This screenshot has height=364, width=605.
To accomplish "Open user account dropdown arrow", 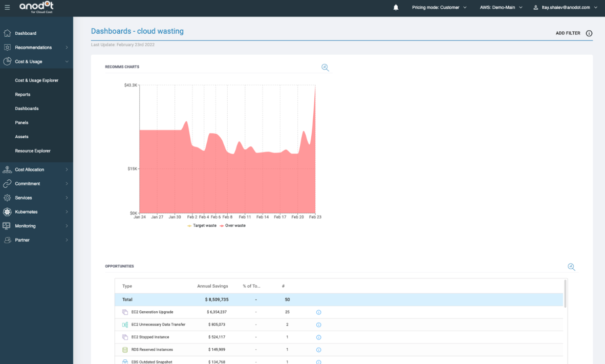I will pos(596,7).
